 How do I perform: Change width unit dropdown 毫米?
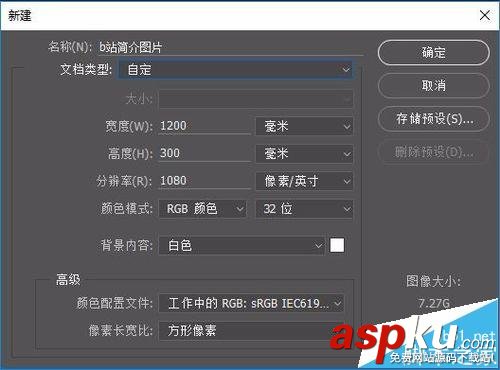304,126
